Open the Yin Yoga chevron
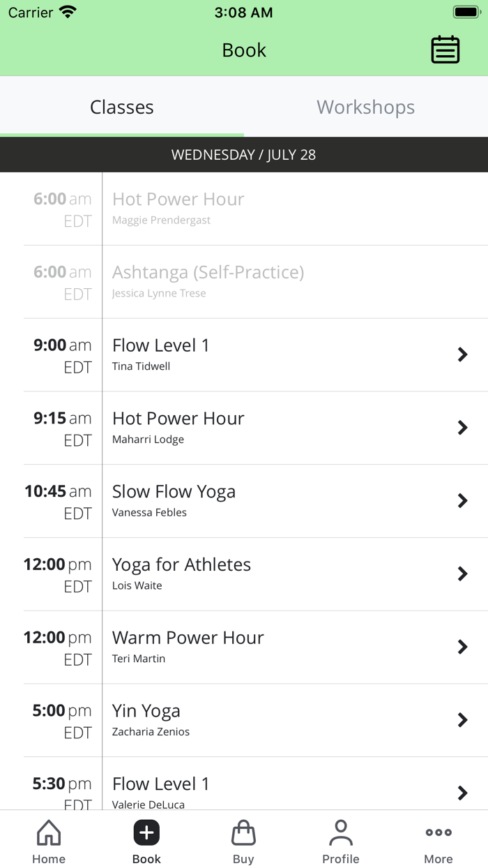Image resolution: width=488 pixels, height=868 pixels. pyautogui.click(x=462, y=720)
